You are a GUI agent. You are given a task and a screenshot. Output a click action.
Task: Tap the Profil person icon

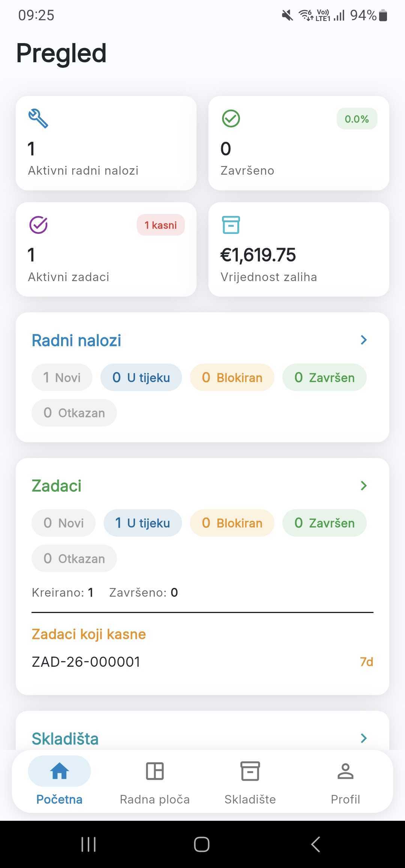pos(345,771)
